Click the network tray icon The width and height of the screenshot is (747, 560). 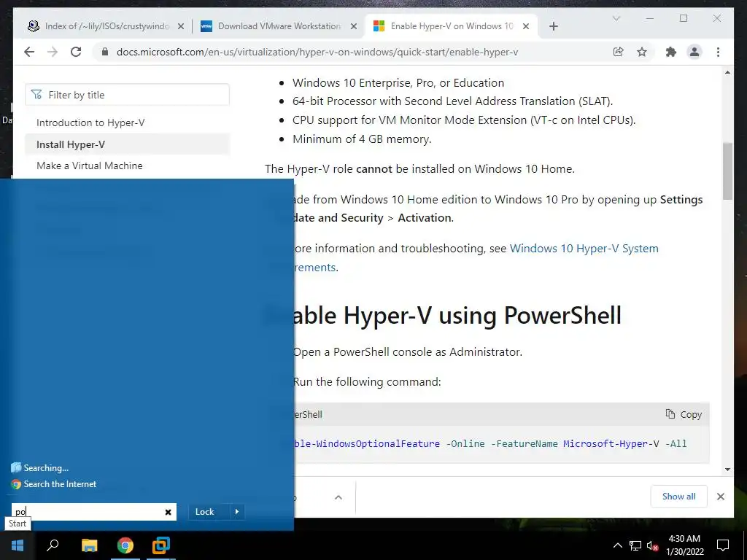[635, 545]
